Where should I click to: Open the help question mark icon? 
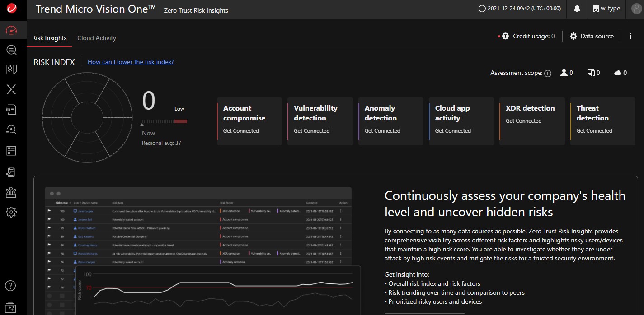point(11,286)
